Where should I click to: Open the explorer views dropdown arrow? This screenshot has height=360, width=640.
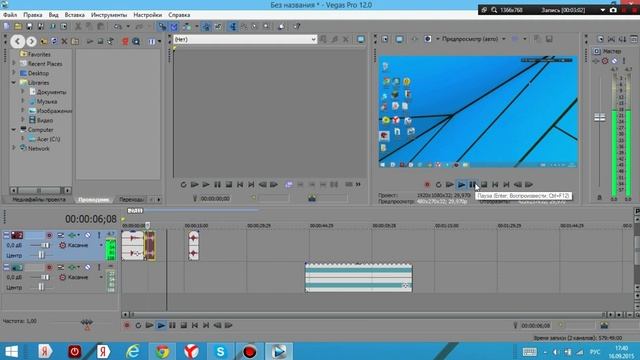click(160, 41)
